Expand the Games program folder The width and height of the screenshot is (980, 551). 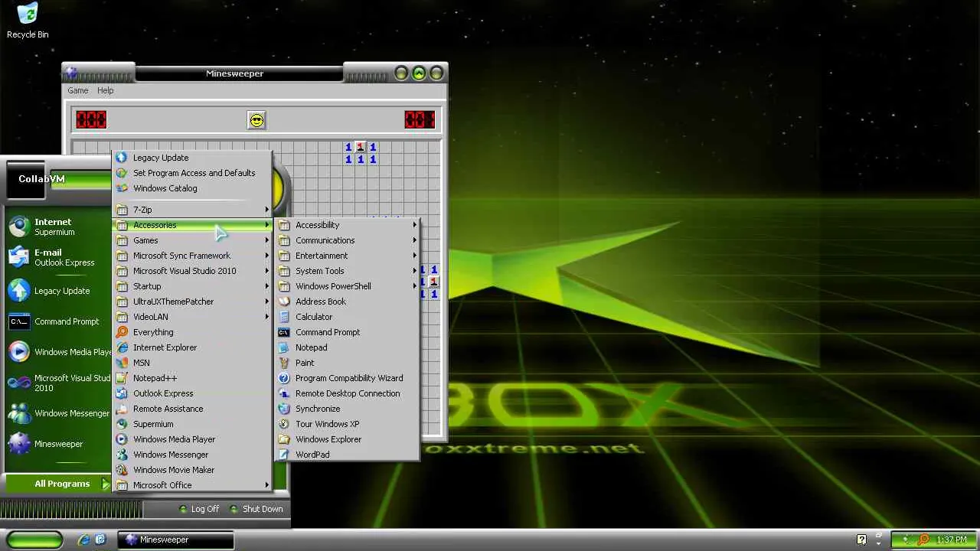pyautogui.click(x=192, y=240)
